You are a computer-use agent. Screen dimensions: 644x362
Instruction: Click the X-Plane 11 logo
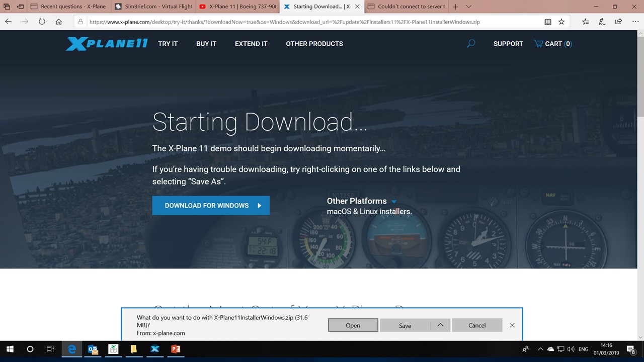[x=107, y=44]
